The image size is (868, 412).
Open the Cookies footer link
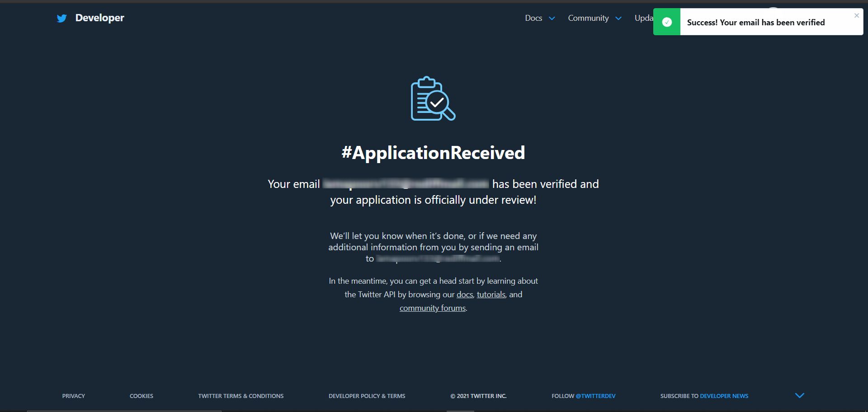tap(142, 396)
